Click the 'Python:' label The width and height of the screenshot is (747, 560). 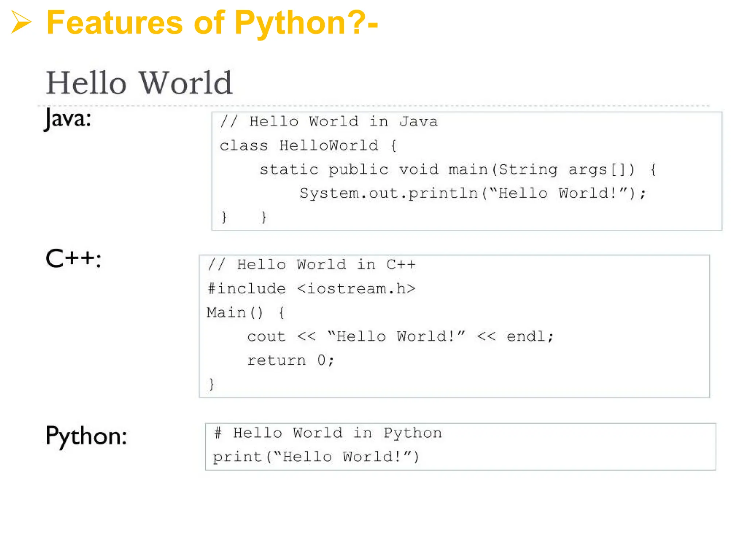pos(86,436)
